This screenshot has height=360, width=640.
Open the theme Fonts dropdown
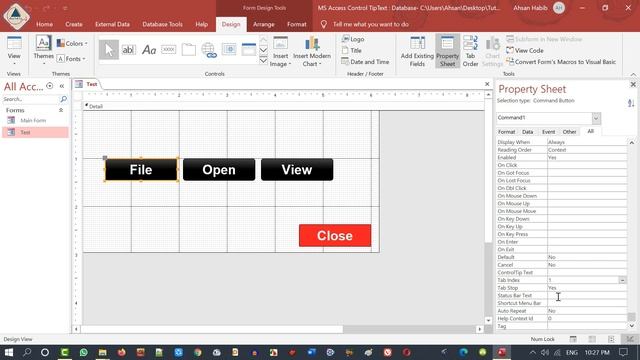[x=71, y=59]
